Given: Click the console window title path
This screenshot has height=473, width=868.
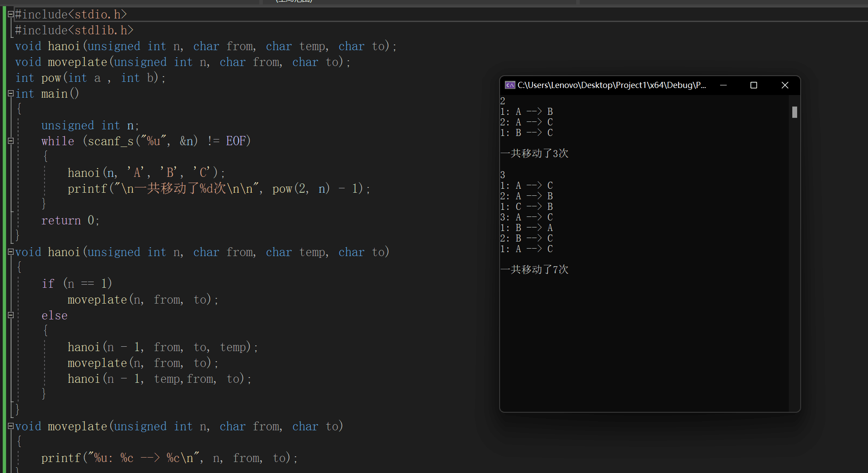Looking at the screenshot, I should 611,85.
